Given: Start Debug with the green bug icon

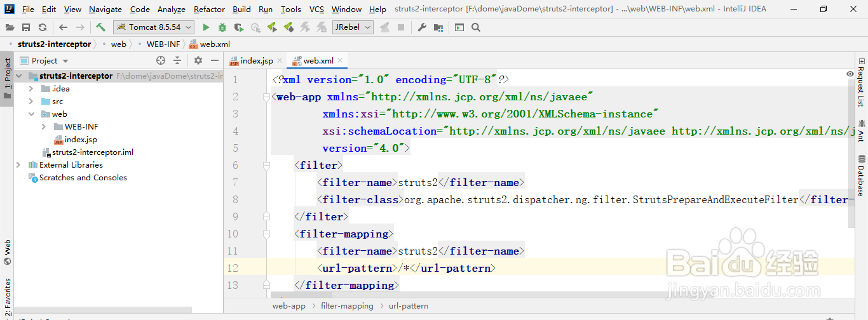Looking at the screenshot, I should [222, 27].
